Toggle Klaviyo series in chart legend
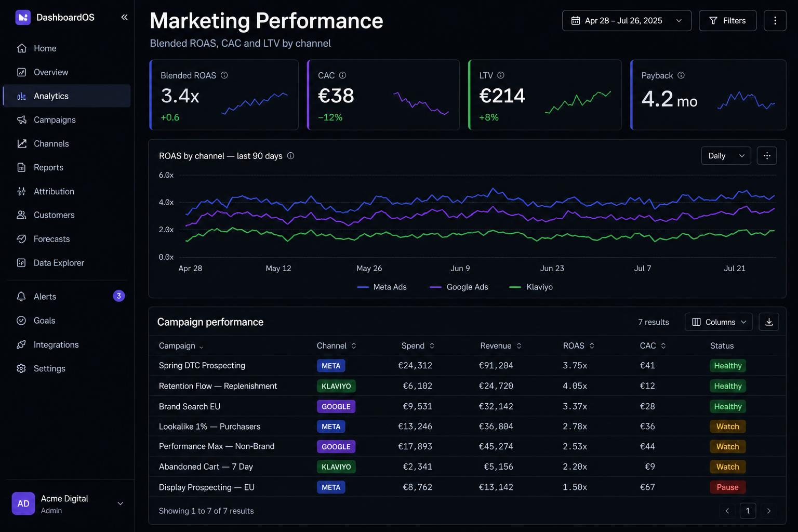Screen dimensions: 798x532 click(531, 287)
